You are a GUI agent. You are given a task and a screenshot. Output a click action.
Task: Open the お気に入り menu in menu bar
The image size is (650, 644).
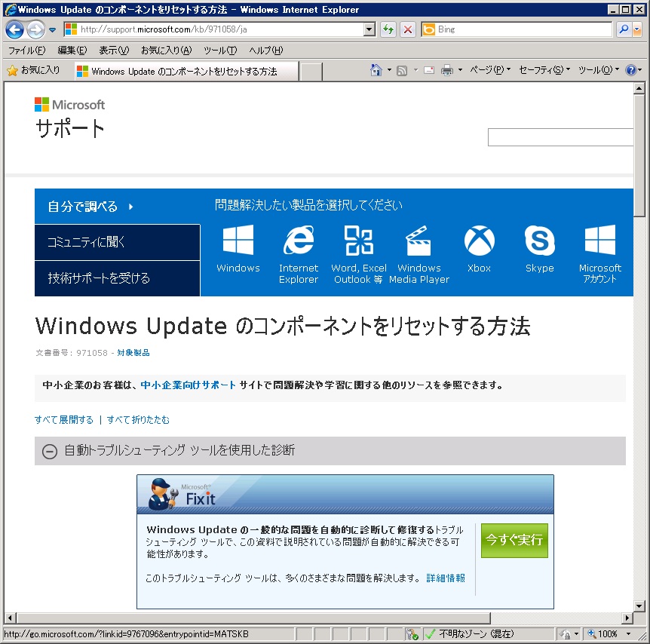point(166,51)
